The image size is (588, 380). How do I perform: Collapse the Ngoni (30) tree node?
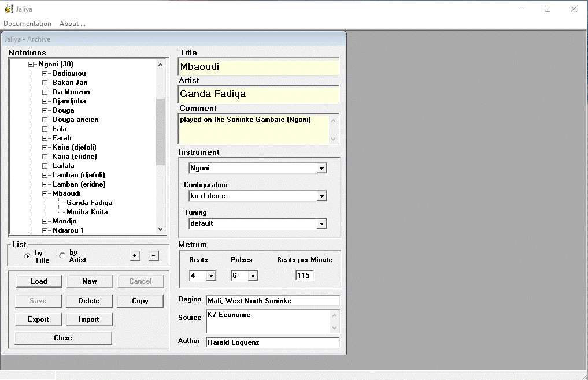click(31, 64)
